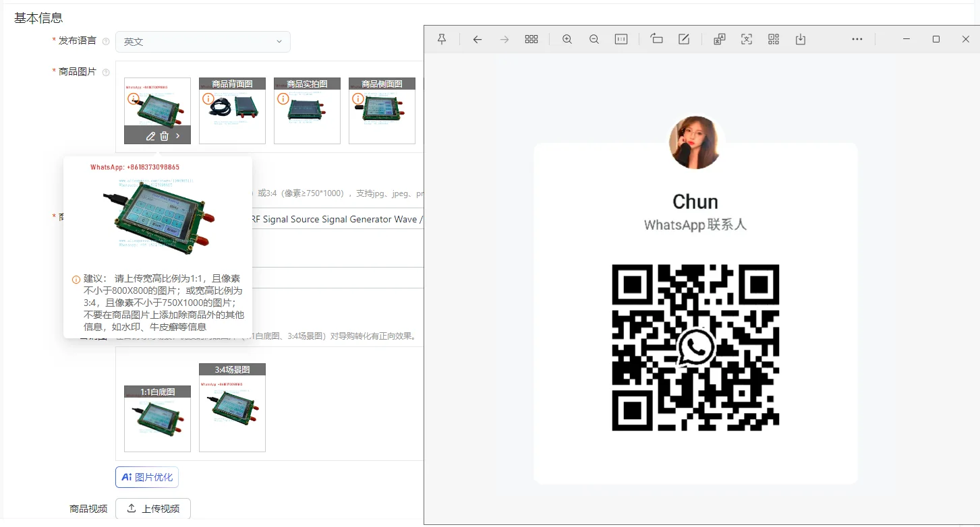This screenshot has height=527, width=980.
Task: Click warning icon on 商品实拍图 thumbnail
Action: 283,98
